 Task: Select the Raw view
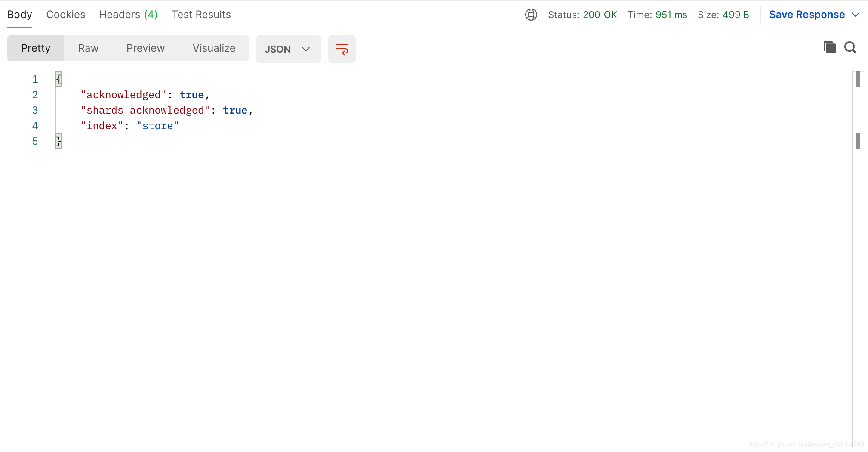(89, 48)
